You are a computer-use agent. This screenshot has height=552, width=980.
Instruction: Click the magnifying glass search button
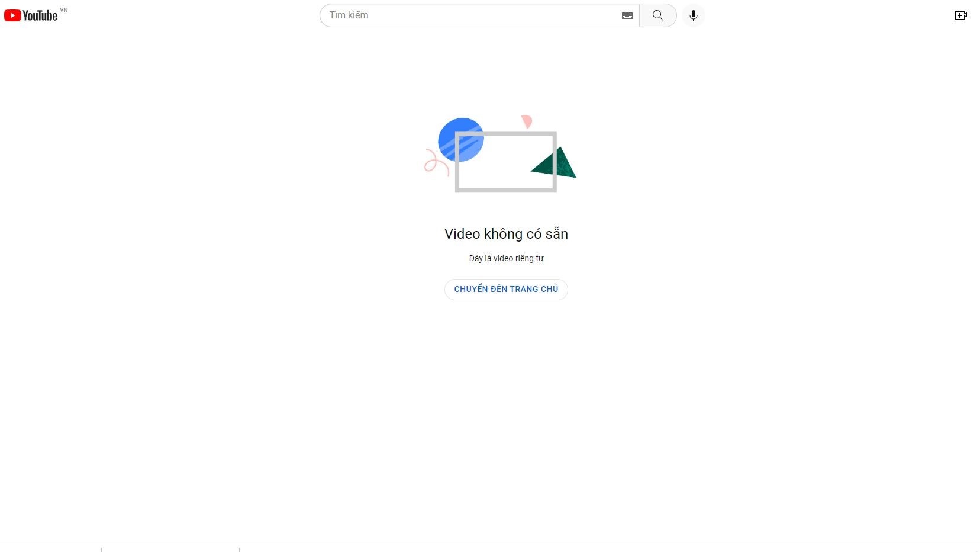point(657,15)
